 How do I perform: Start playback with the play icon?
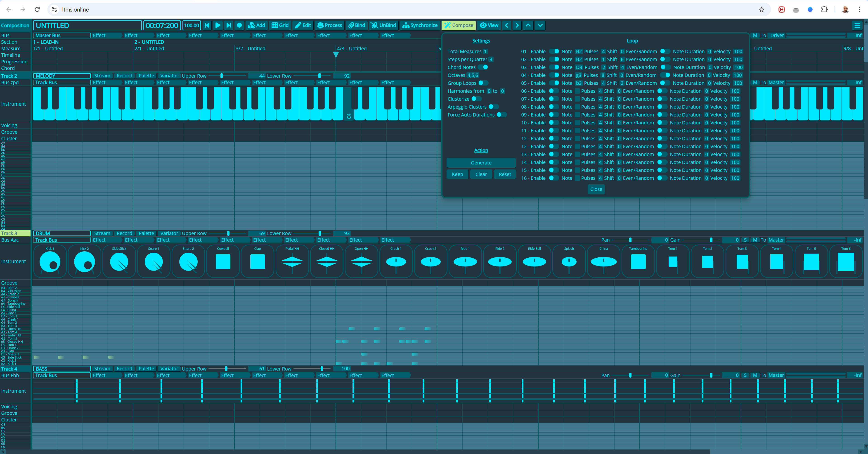point(218,25)
